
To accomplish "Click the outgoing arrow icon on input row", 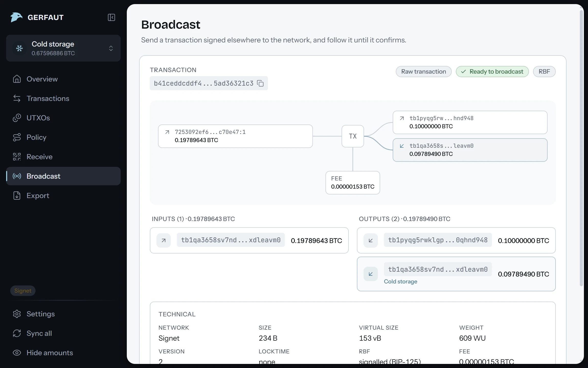I will [164, 240].
